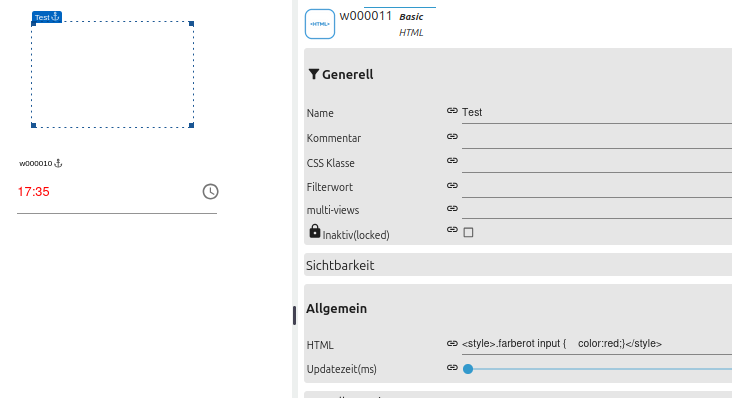Click the Name input field containing Test
The width and height of the screenshot is (732, 398).
597,112
